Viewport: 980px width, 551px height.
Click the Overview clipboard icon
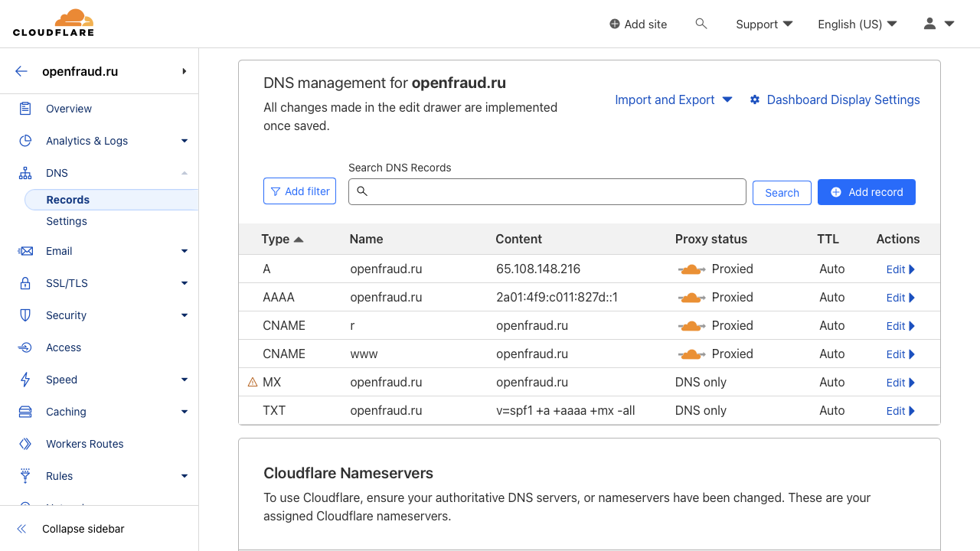point(25,109)
